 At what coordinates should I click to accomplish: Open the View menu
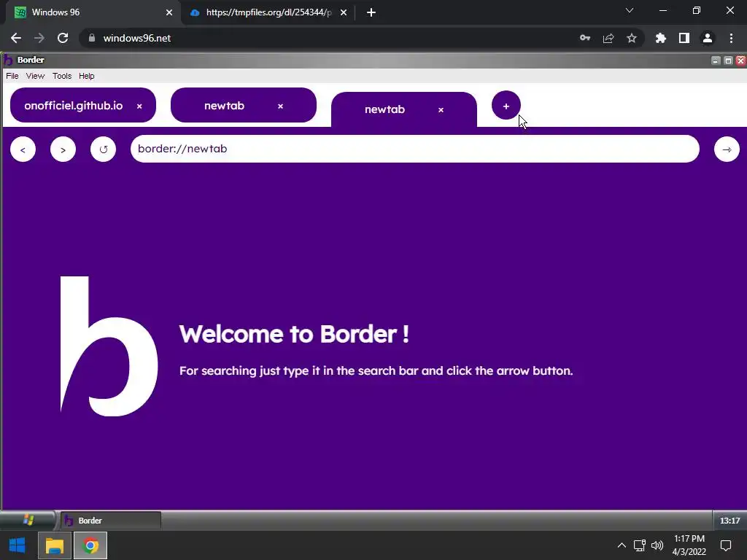point(35,76)
